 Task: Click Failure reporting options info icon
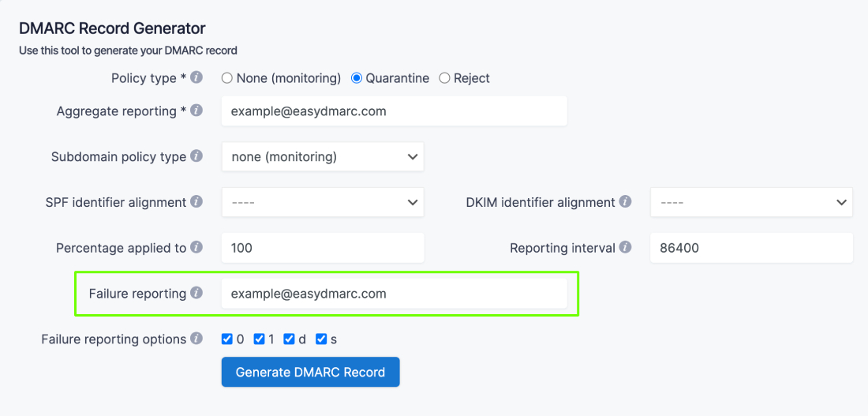pyautogui.click(x=196, y=339)
